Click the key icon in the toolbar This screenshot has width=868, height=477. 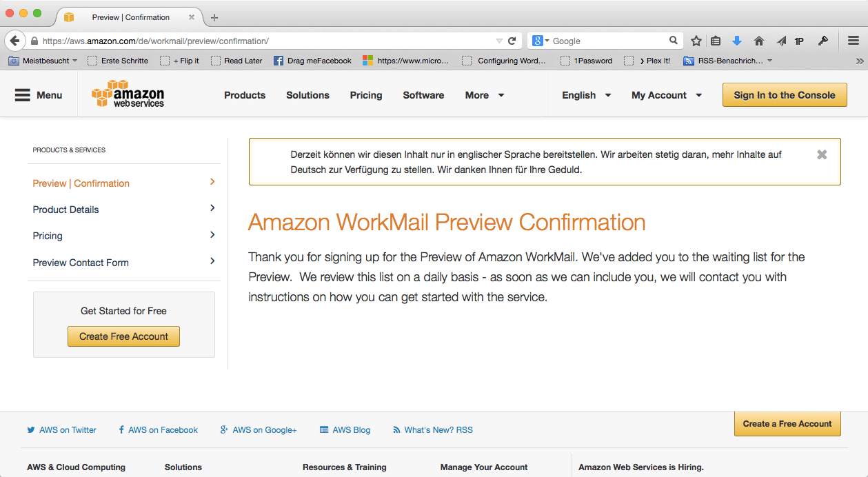click(822, 41)
